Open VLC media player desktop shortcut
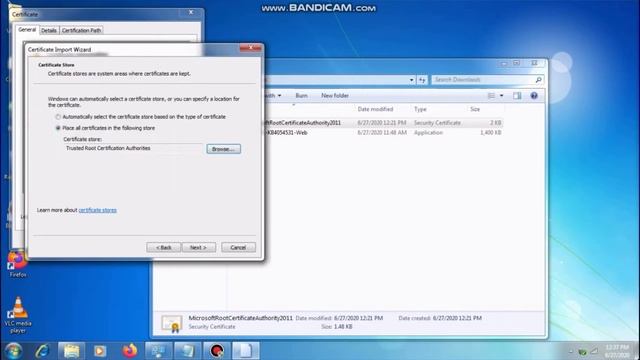Screen dimensions: 640x360 (18, 315)
